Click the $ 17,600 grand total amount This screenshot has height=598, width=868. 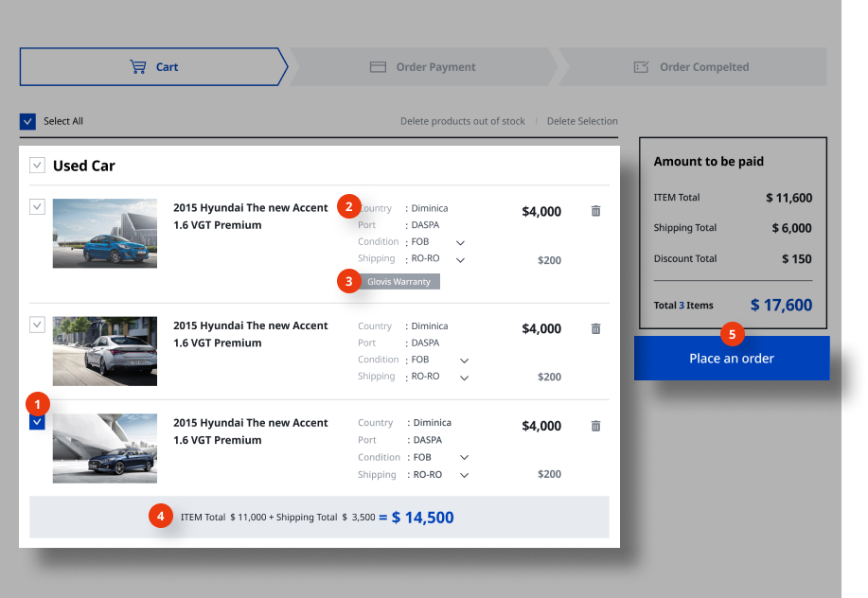(x=781, y=305)
